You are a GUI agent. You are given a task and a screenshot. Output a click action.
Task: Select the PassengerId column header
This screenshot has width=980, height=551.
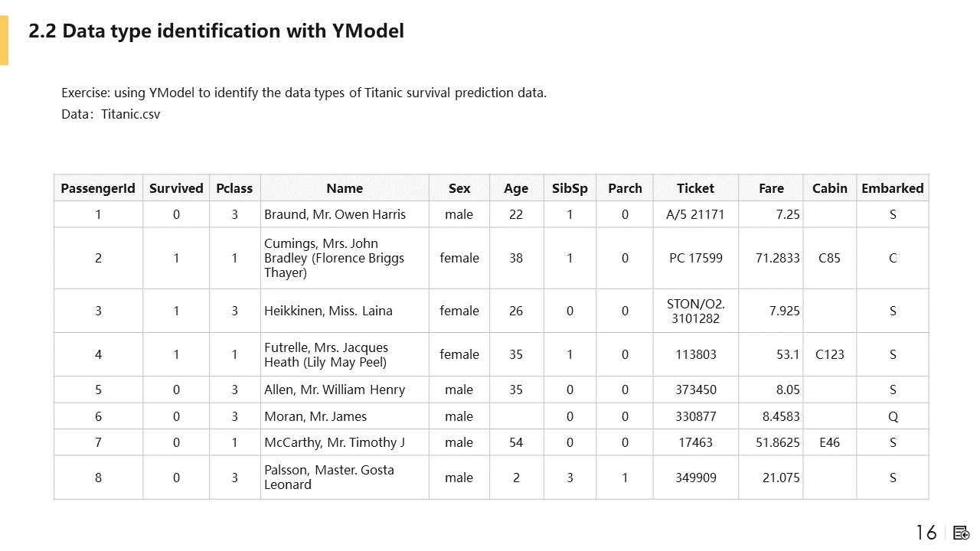coord(98,188)
